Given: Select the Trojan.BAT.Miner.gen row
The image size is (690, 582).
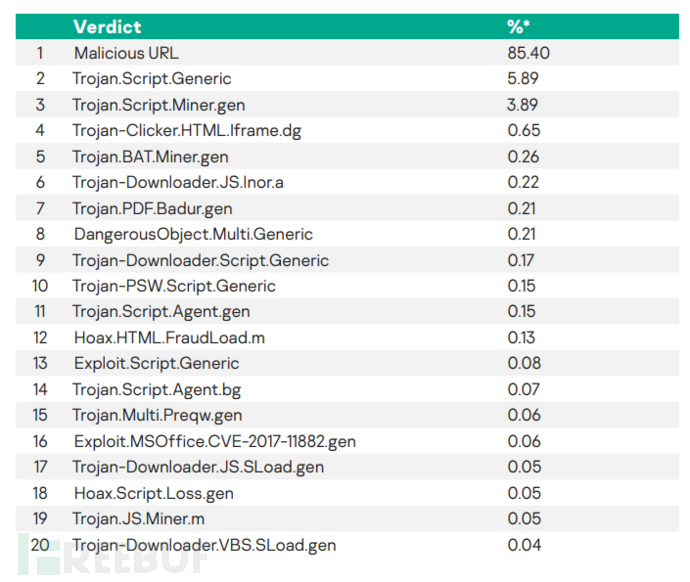Looking at the screenshot, I should 151,156.
